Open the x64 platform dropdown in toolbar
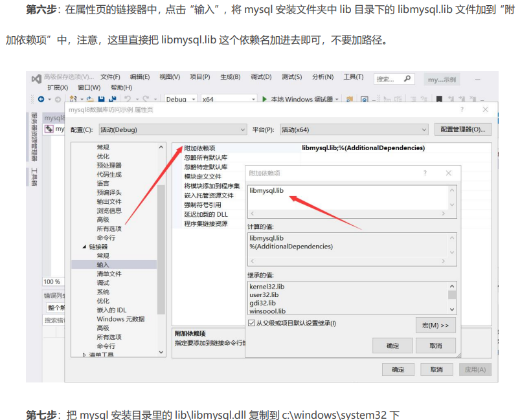Screen dimensions: 520x420 pos(229,99)
